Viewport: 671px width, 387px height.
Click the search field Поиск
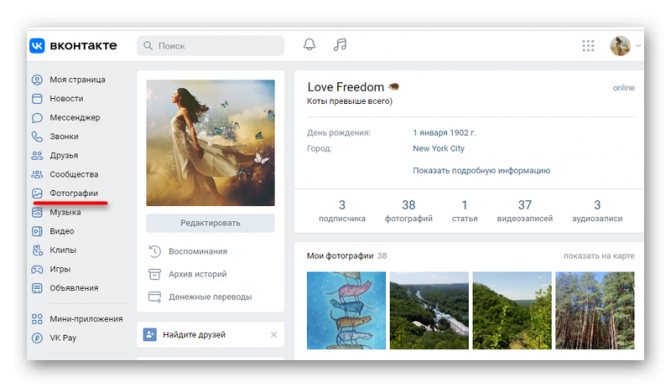click(x=211, y=45)
